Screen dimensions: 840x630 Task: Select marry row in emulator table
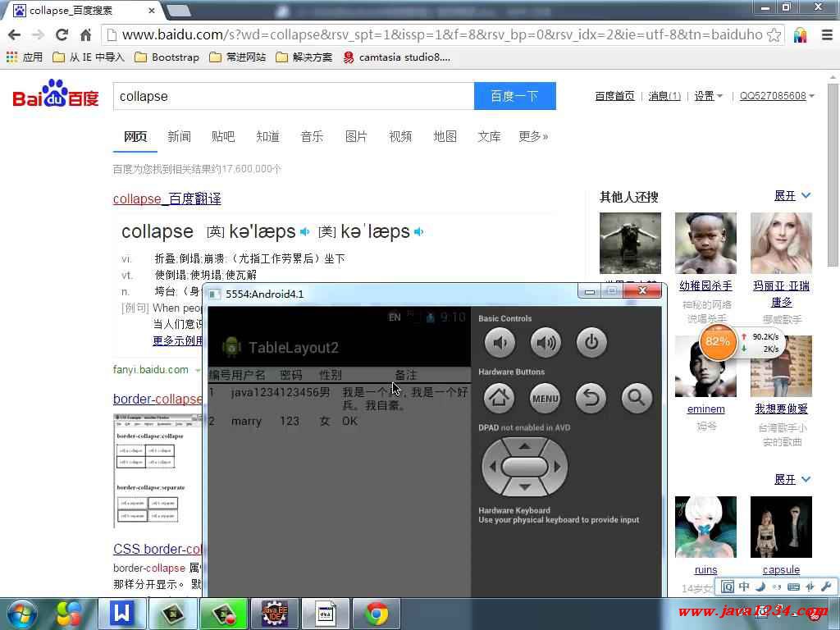coord(339,421)
